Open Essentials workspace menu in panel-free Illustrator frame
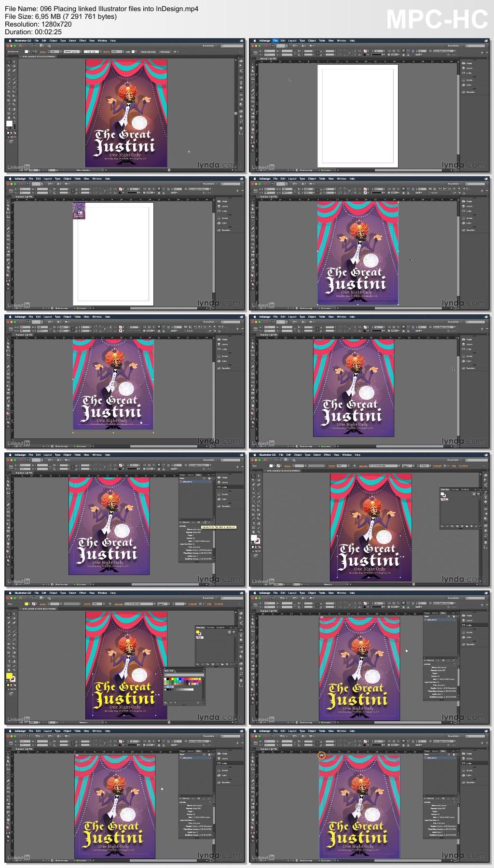 [209, 45]
